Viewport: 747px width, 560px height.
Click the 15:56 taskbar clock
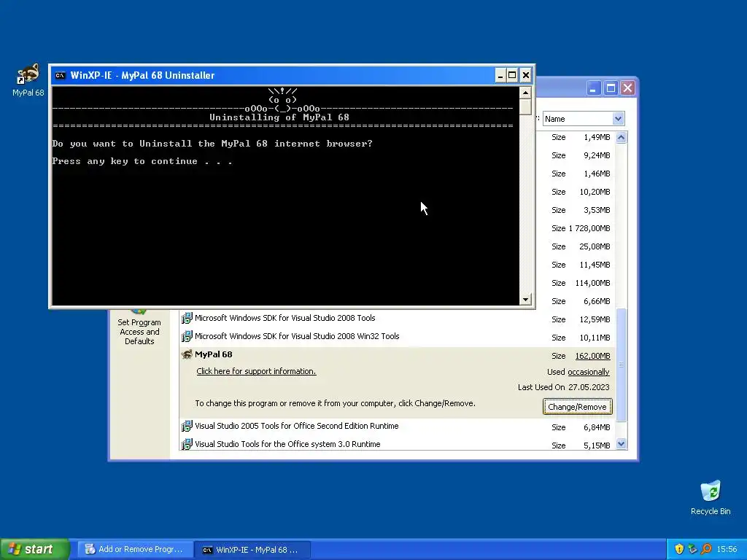[x=727, y=549]
